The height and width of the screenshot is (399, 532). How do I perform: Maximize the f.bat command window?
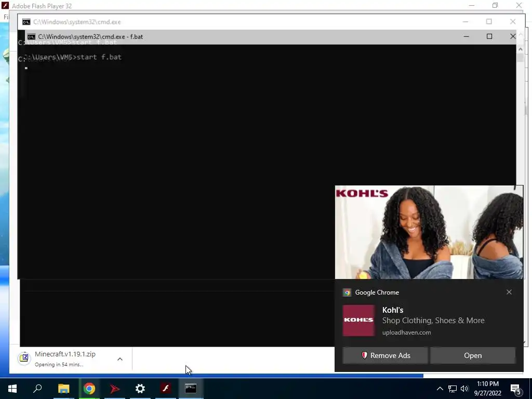(x=489, y=36)
